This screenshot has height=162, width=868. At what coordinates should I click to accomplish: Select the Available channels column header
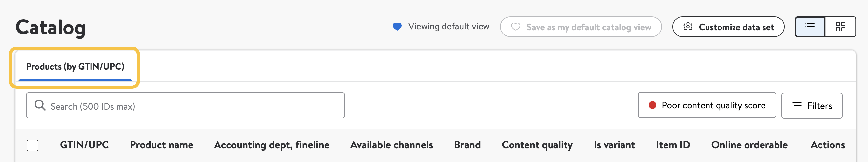(x=392, y=145)
